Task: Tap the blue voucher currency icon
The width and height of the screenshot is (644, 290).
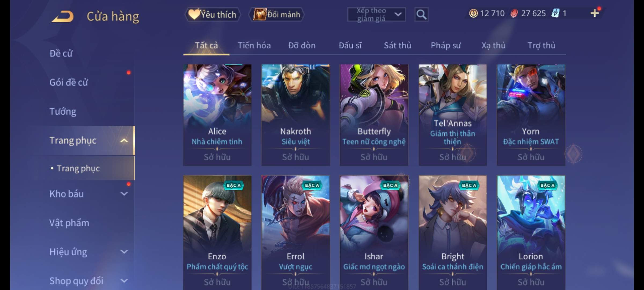Action: [x=555, y=13]
